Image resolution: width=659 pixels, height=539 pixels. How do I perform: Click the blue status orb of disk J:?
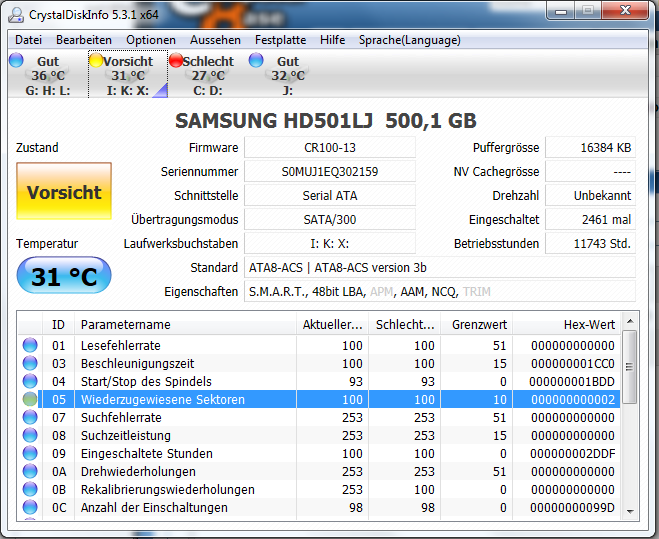click(x=256, y=60)
